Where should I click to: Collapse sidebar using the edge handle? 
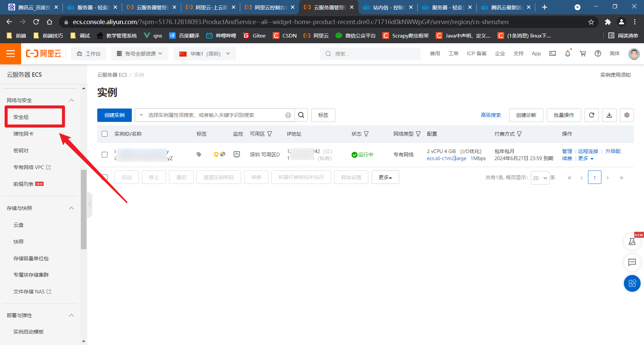(x=90, y=205)
